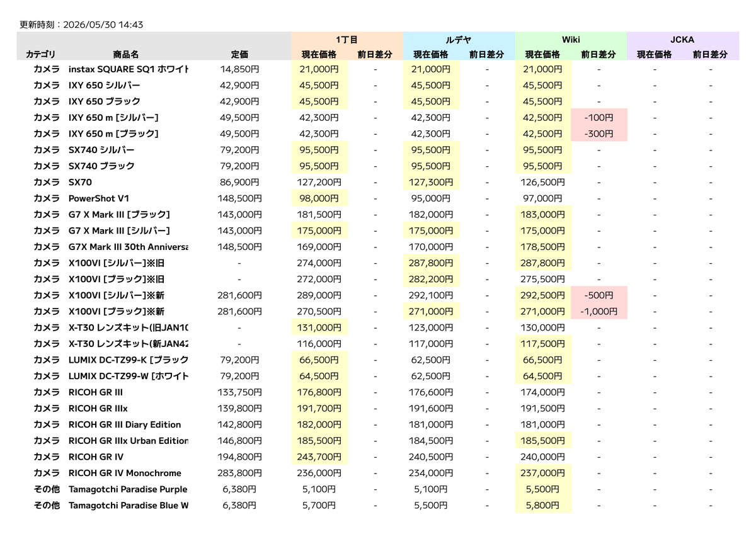Select X100VI [ブラック]※新 product name
The image size is (756, 534).
coord(117,311)
